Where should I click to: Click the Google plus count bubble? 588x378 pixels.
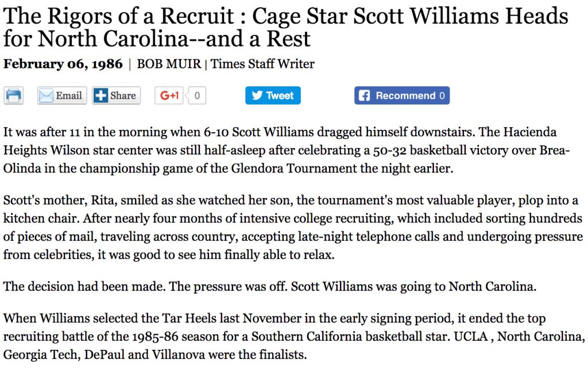(x=197, y=95)
